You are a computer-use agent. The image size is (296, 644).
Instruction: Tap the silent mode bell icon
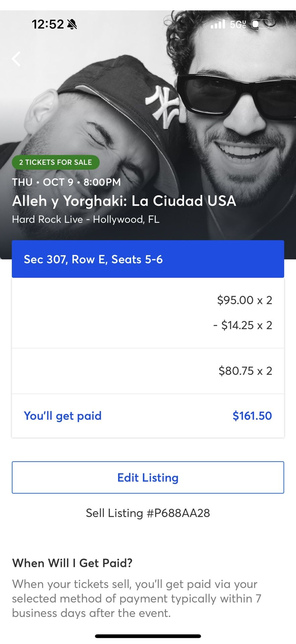72,24
